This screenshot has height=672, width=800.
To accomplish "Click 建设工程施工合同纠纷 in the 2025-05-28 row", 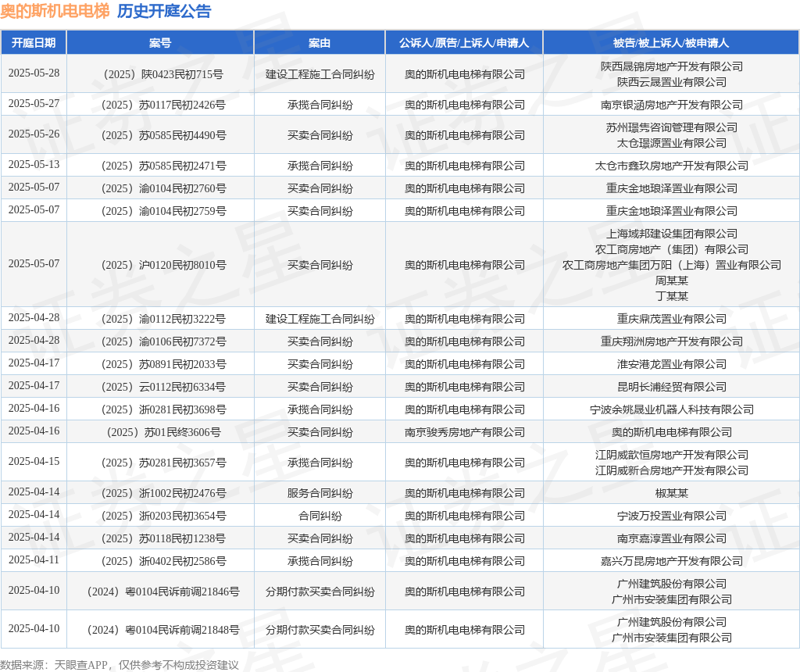I will coord(320,74).
